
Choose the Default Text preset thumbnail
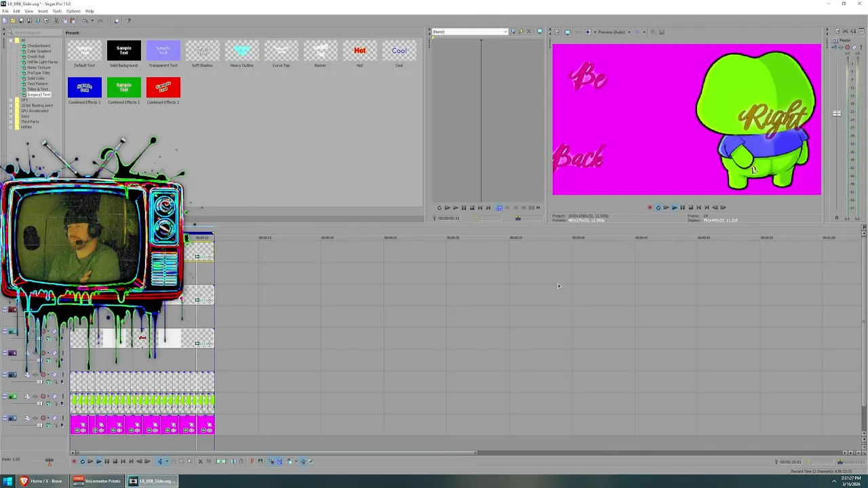pos(85,51)
